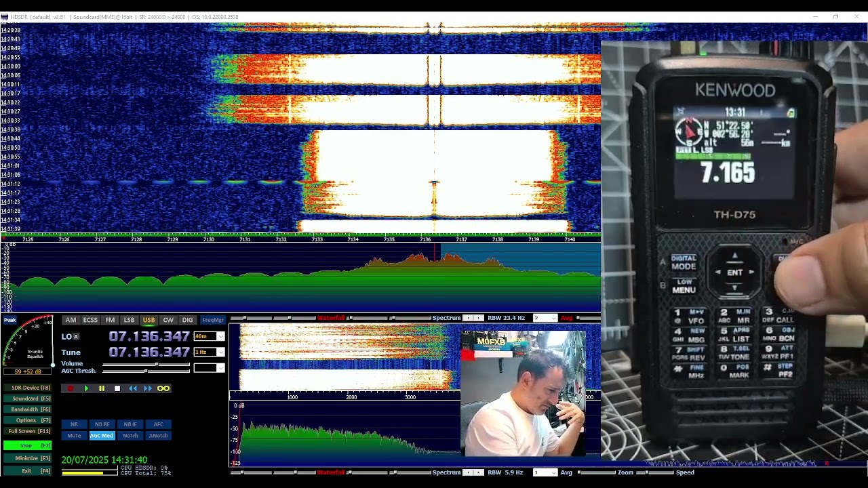Click the A icon beside LO
868x488 pixels.
(76, 336)
